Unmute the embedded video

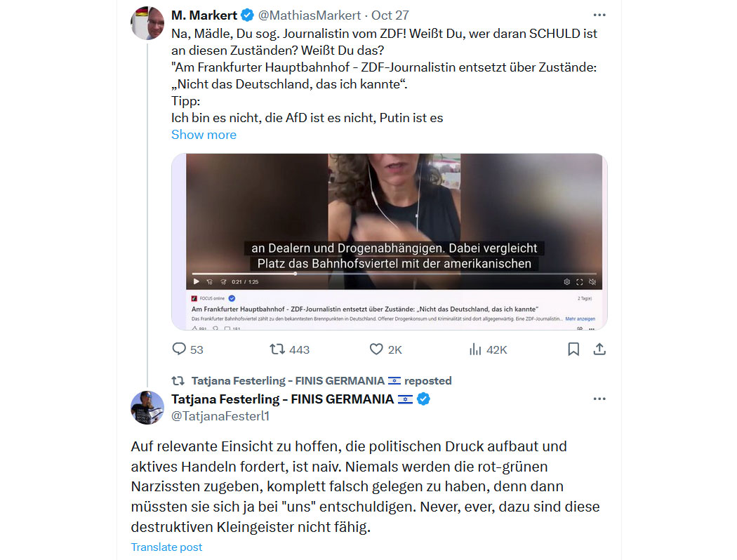pyautogui.click(x=592, y=282)
